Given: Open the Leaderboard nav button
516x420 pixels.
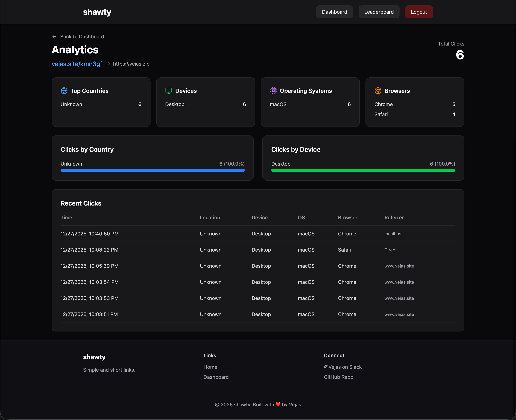Looking at the screenshot, I should [x=379, y=12].
